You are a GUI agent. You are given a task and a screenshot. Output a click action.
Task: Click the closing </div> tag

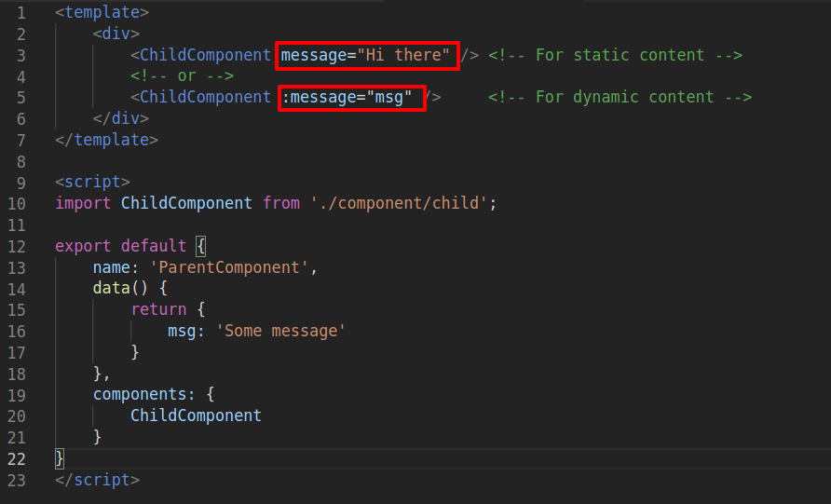pos(121,118)
